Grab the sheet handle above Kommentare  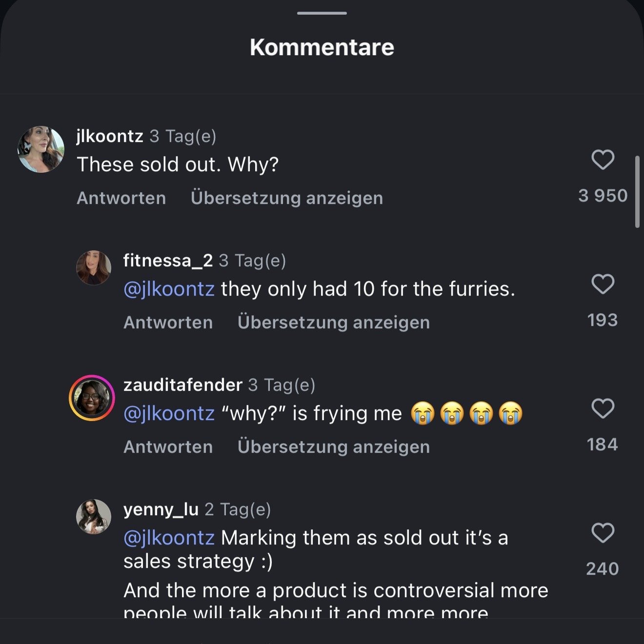[322, 13]
